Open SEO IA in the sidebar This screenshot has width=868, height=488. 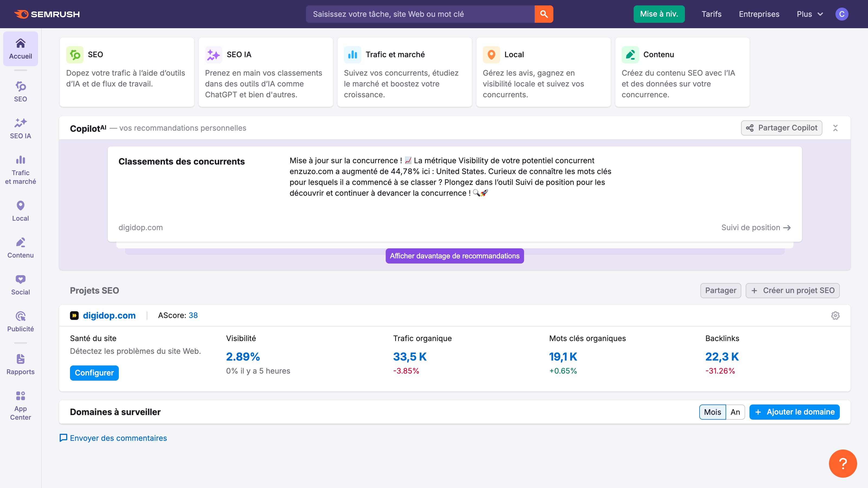coord(21,128)
